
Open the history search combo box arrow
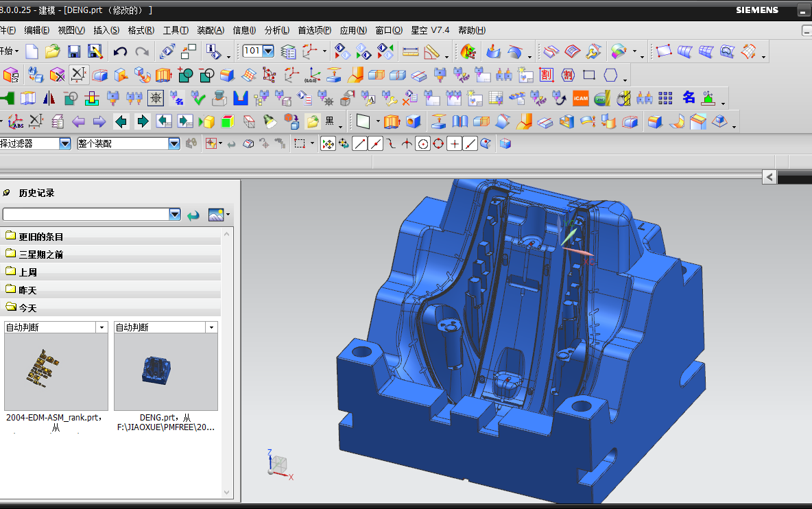(174, 215)
